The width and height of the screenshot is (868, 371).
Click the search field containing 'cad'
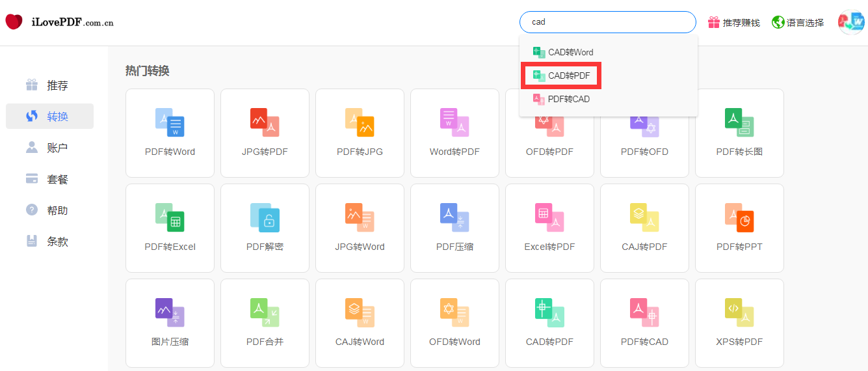[607, 22]
